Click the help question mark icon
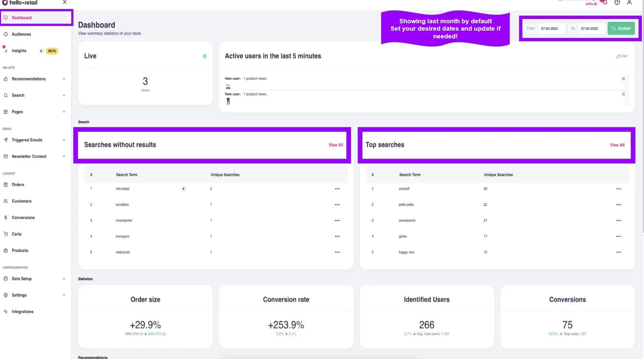 point(617,3)
